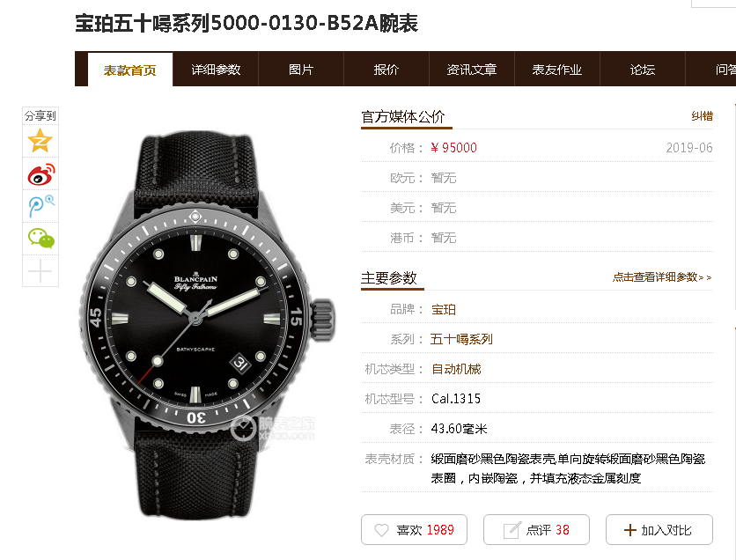Share to QQ Zone star icon
736x560 pixels.
tap(40, 140)
